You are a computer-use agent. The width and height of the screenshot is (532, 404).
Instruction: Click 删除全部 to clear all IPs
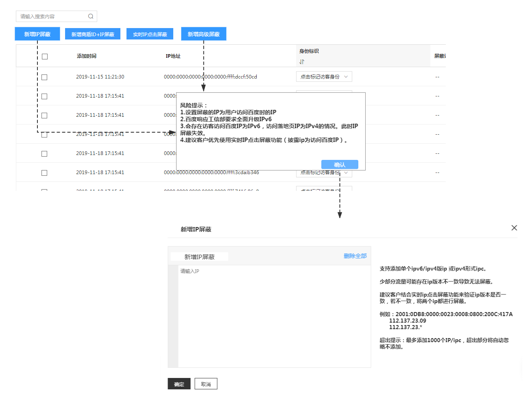[x=354, y=256]
